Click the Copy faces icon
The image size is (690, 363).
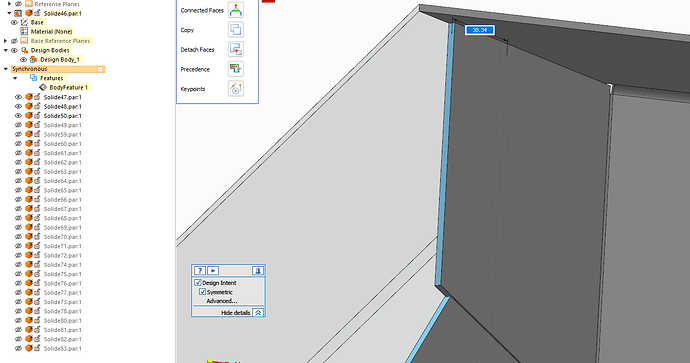click(236, 30)
